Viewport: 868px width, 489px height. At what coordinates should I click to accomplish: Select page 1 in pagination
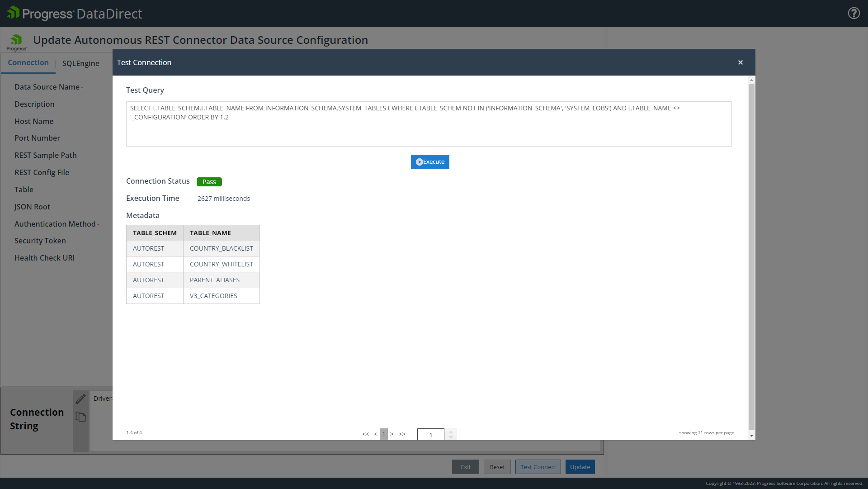point(384,434)
